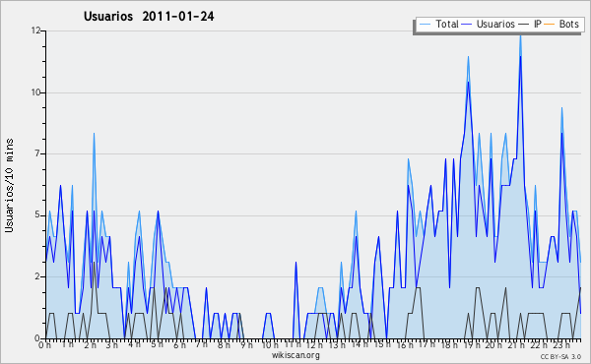This screenshot has width=591, height=364.
Task: Click the x-axis label '5 h'
Action: click(x=157, y=344)
